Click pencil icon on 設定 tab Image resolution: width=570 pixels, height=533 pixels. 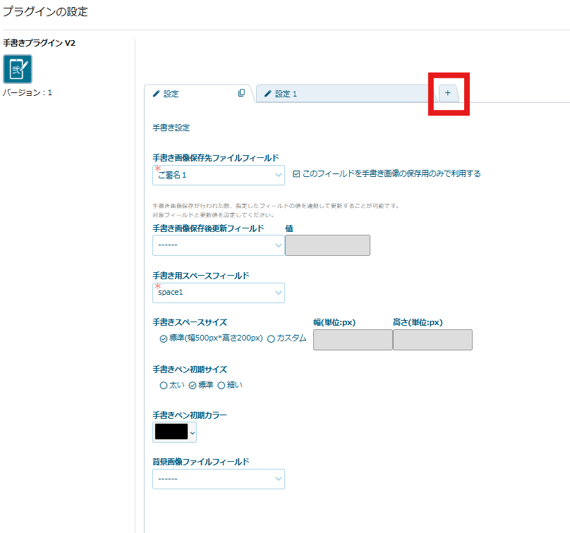pos(156,94)
